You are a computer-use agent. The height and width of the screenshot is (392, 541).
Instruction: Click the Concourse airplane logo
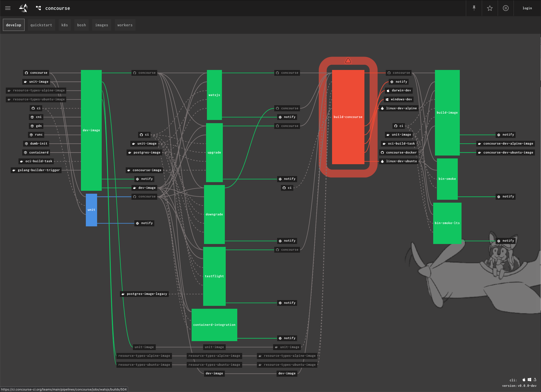coord(23,8)
